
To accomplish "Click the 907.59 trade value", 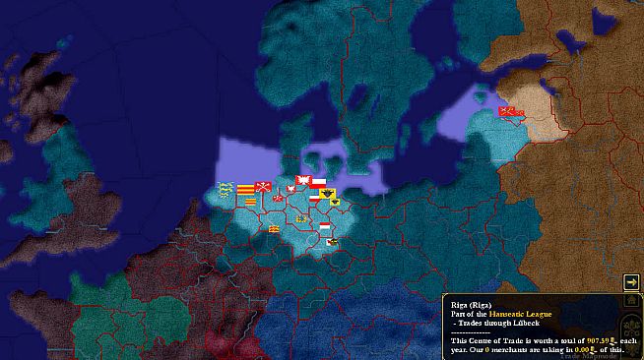I will tap(598, 340).
